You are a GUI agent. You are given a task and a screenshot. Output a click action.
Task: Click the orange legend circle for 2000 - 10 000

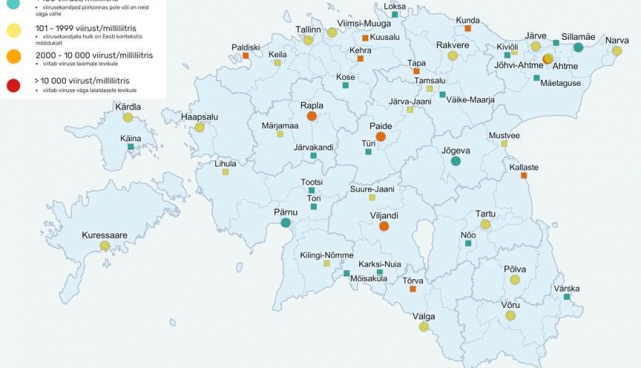point(14,56)
